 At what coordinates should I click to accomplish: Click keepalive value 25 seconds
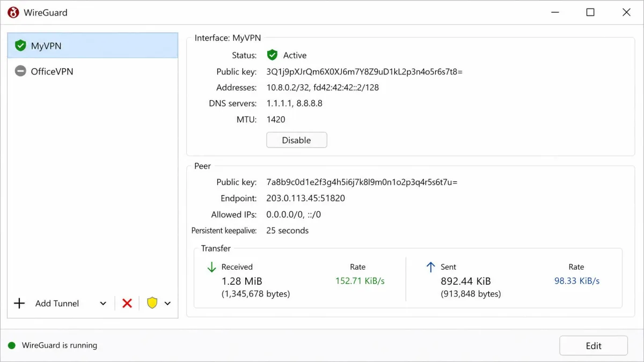(x=288, y=231)
